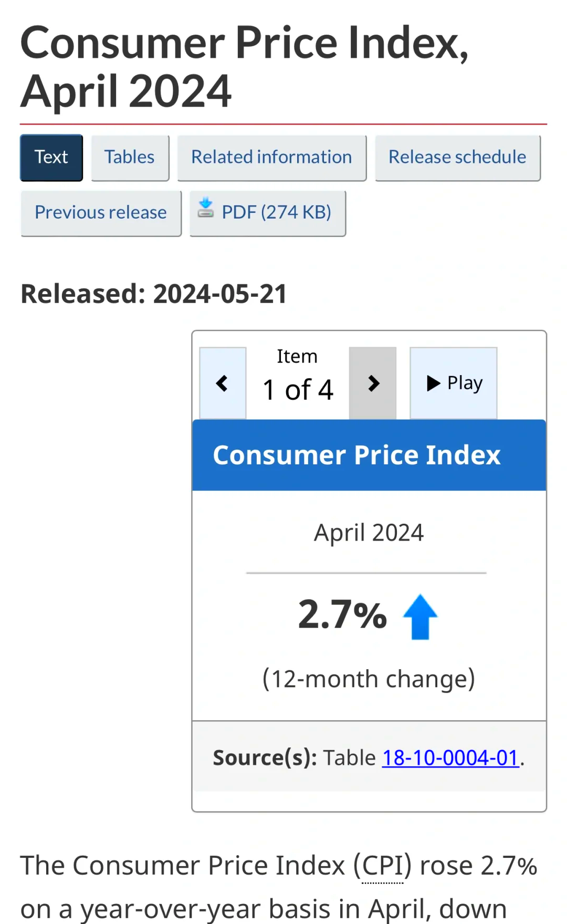
Task: Open the Release schedule tab
Action: 457,158
